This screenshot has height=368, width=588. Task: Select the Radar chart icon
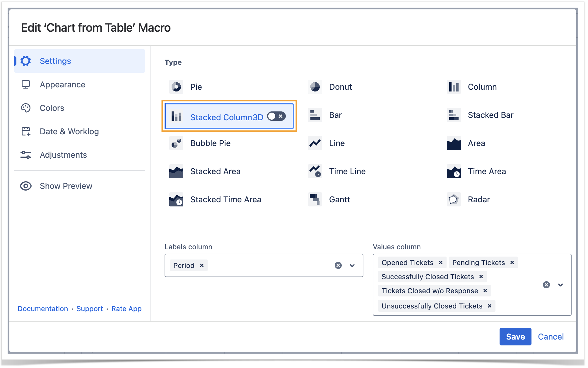(x=454, y=199)
